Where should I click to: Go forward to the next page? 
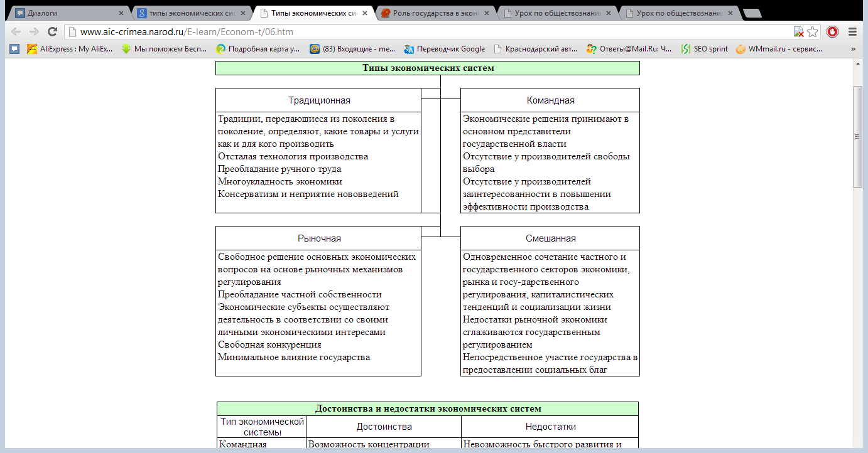[x=34, y=32]
